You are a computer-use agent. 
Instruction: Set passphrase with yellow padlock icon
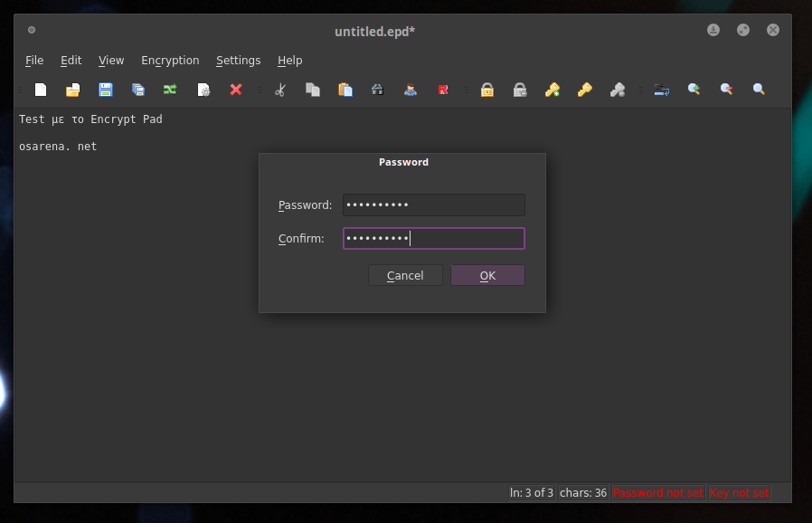tap(487, 90)
